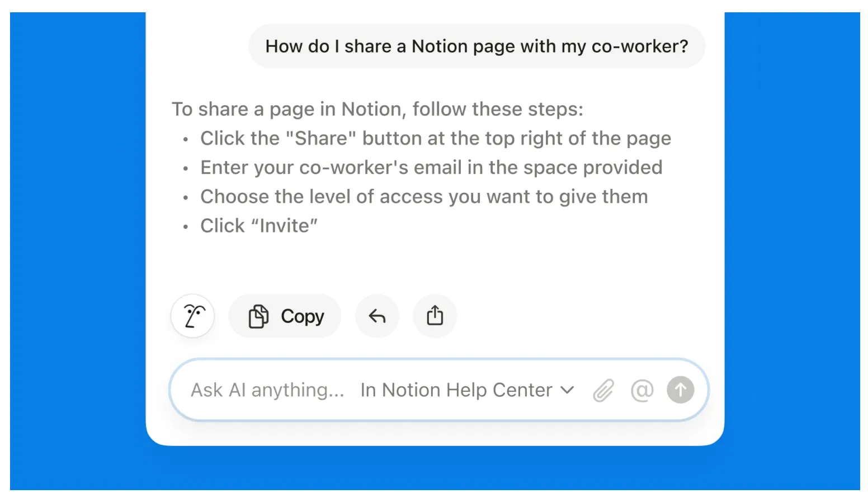Click the "To share a page in Notion" line

[x=377, y=109]
